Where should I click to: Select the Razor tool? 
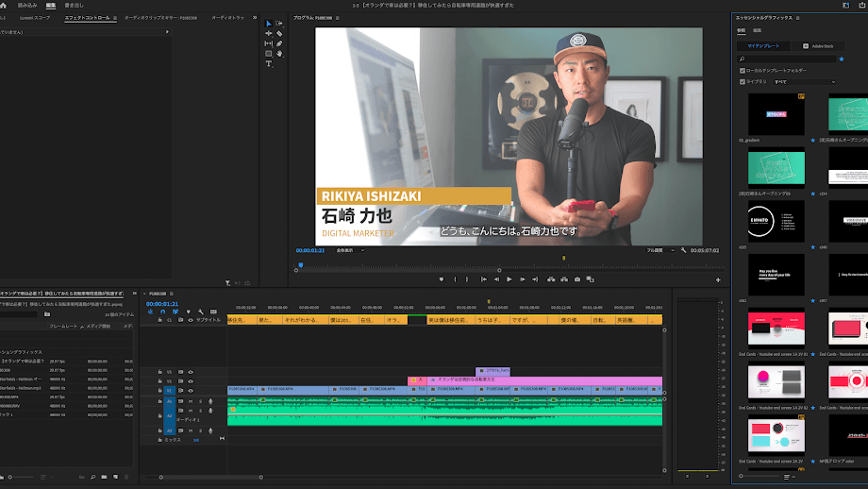pyautogui.click(x=280, y=33)
